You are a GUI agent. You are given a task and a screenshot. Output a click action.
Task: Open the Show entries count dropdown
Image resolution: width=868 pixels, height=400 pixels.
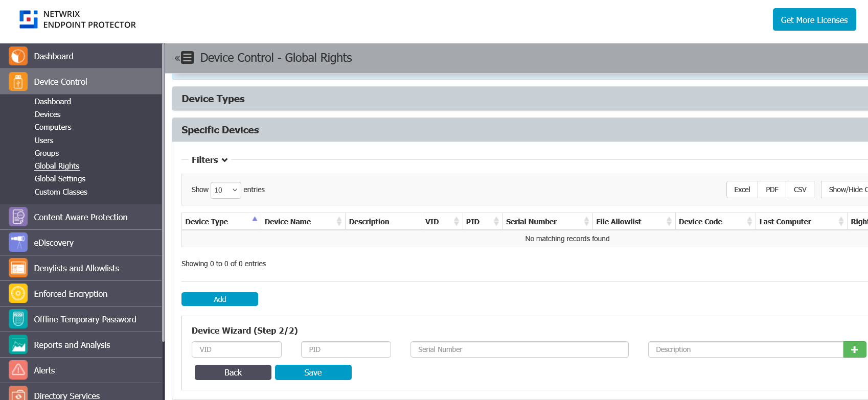click(x=225, y=190)
